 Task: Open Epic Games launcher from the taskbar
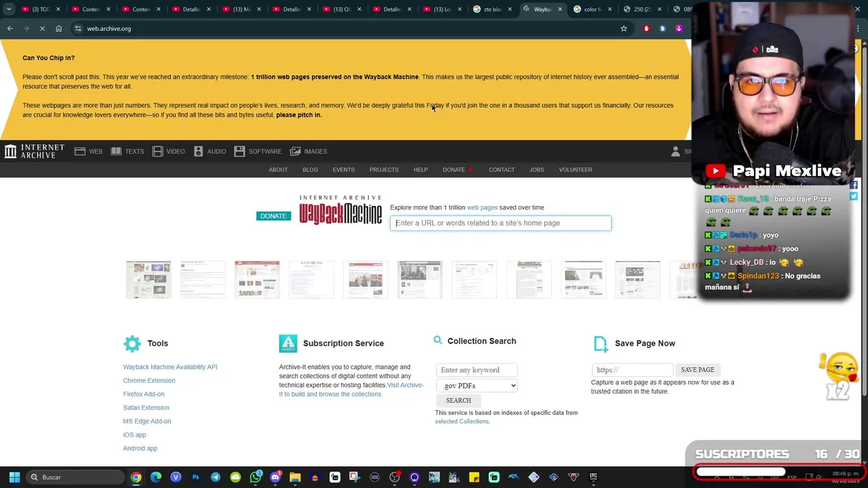593,477
